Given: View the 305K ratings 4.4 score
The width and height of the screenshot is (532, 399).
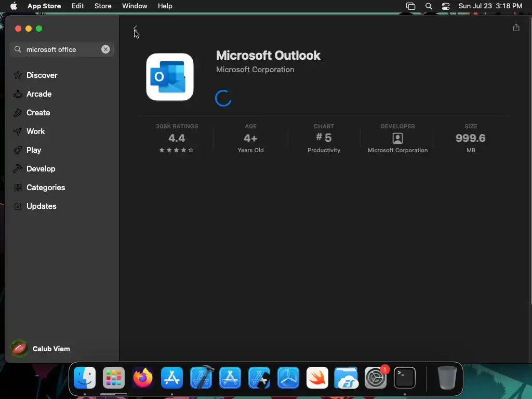Looking at the screenshot, I should tap(177, 138).
